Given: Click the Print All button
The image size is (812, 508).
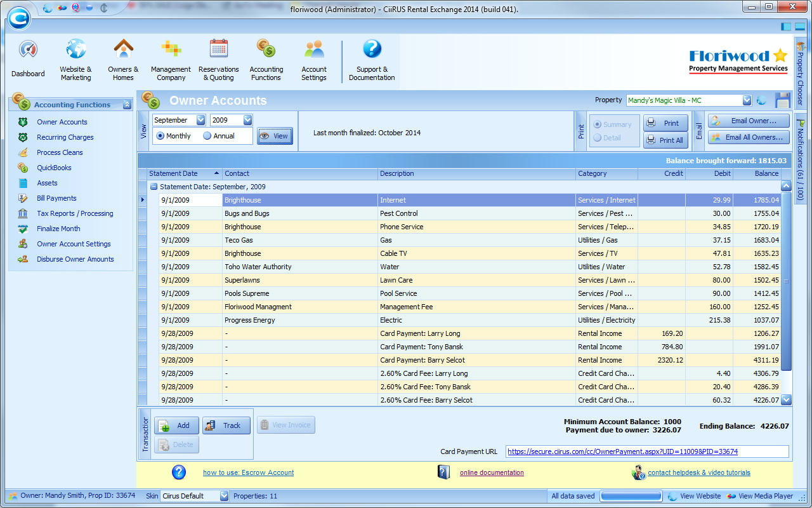Looking at the screenshot, I should tap(665, 140).
